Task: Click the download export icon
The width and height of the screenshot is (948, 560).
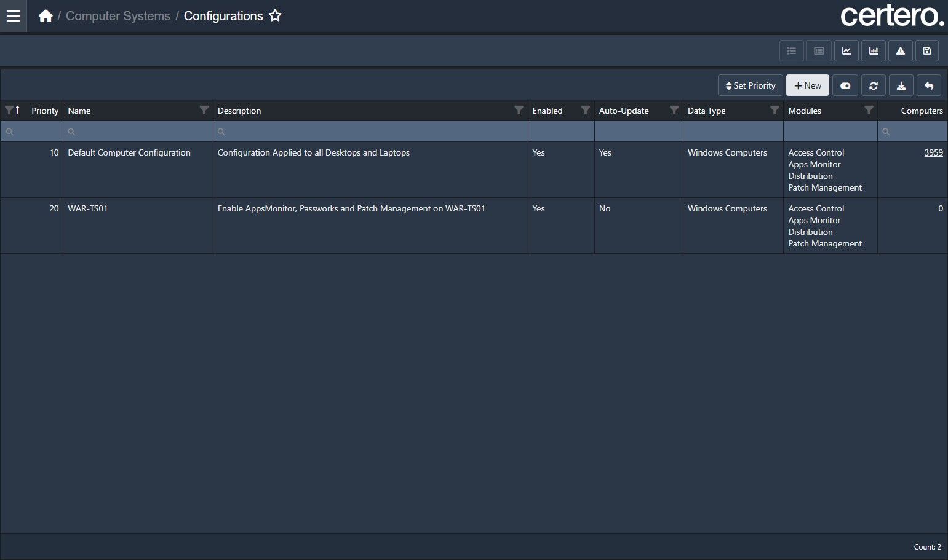Action: (x=901, y=85)
